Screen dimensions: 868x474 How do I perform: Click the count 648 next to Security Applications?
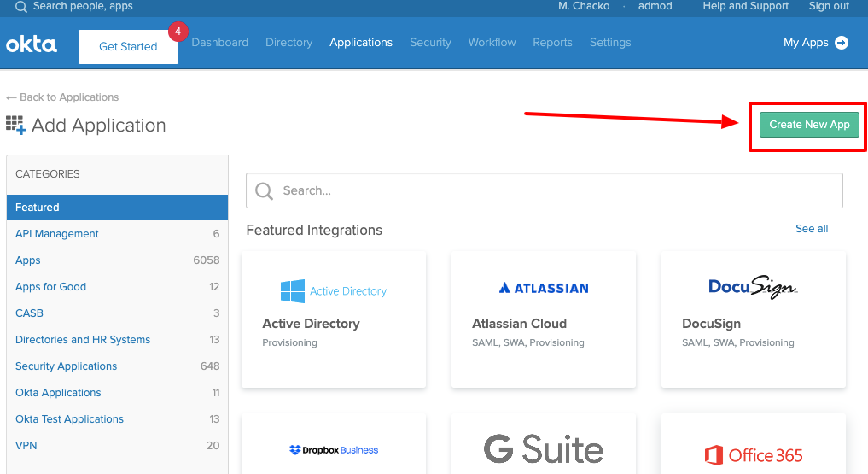[210, 366]
